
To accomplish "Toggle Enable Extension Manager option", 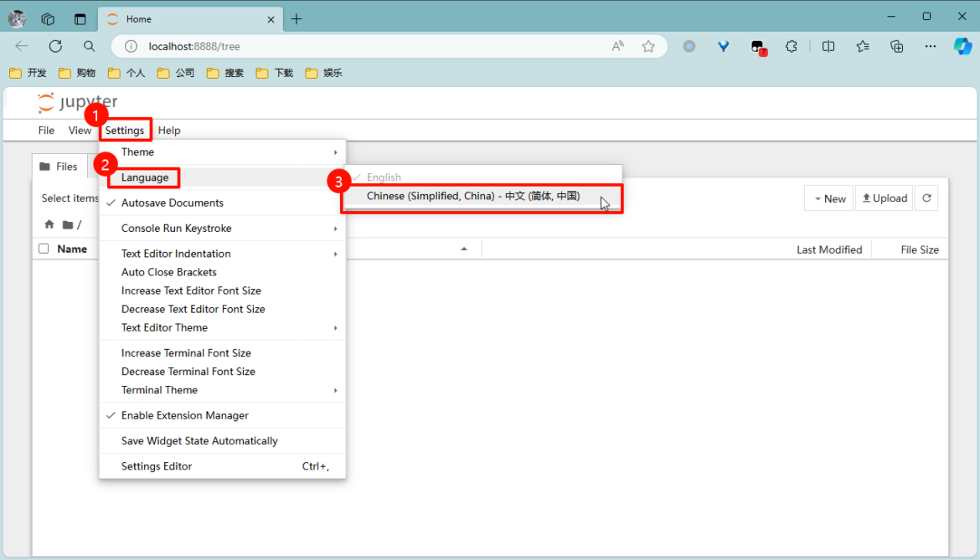I will point(184,415).
